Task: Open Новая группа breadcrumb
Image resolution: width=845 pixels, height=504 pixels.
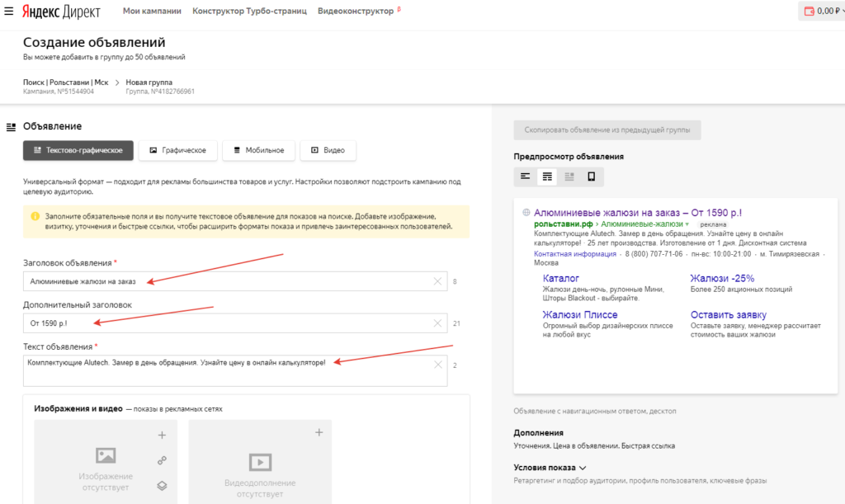Action: pyautogui.click(x=149, y=82)
